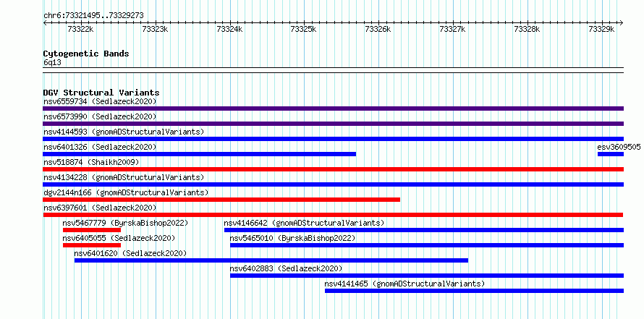Click the nsv6401620 (Sedlazeck2020) label
The image size is (644, 319).
point(130,253)
